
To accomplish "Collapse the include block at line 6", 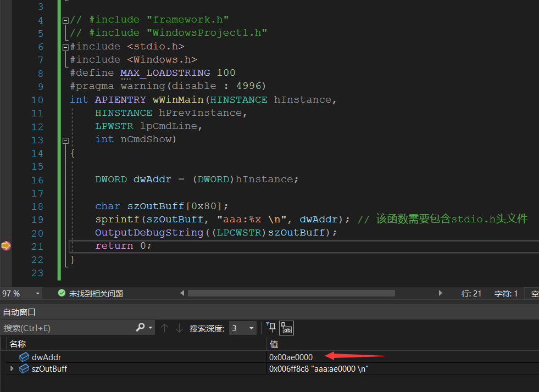I will click(x=66, y=47).
